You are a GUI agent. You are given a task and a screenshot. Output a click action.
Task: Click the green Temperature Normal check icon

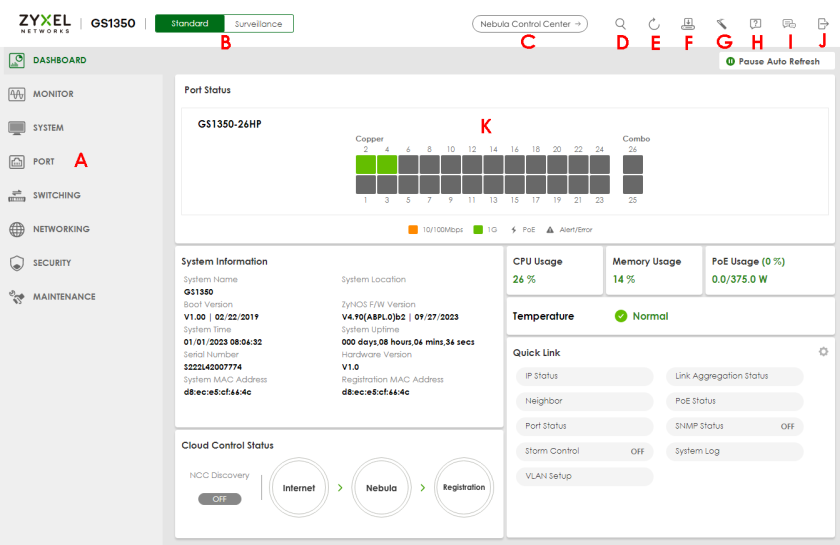point(621,316)
